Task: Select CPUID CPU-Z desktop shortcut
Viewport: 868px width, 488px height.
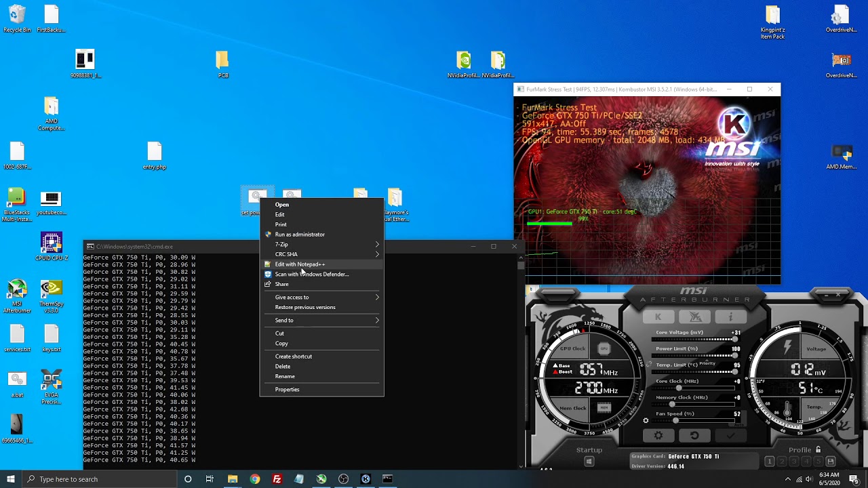Action: pos(51,247)
